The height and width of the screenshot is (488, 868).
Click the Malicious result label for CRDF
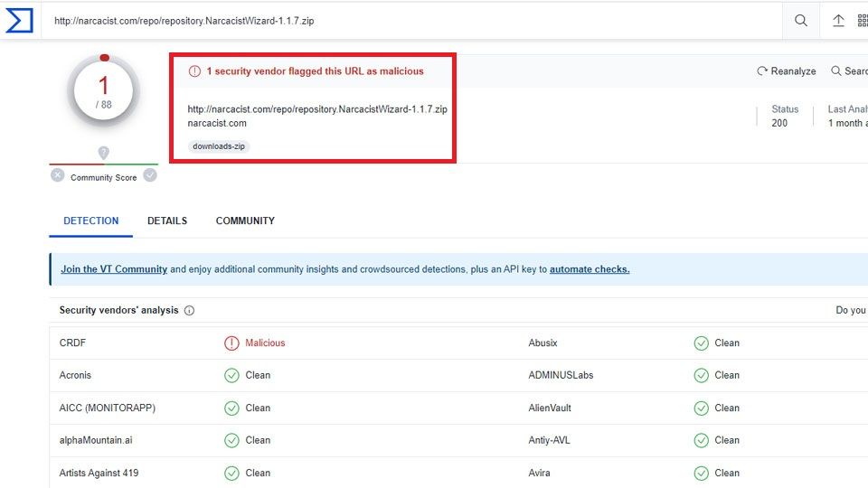[x=265, y=343]
